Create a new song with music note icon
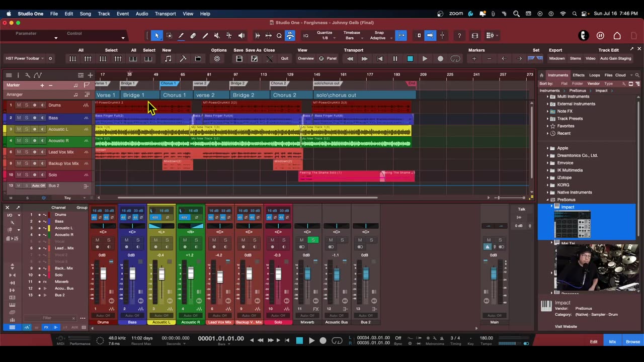Image resolution: width=644 pixels, height=362 pixels. pos(168,59)
